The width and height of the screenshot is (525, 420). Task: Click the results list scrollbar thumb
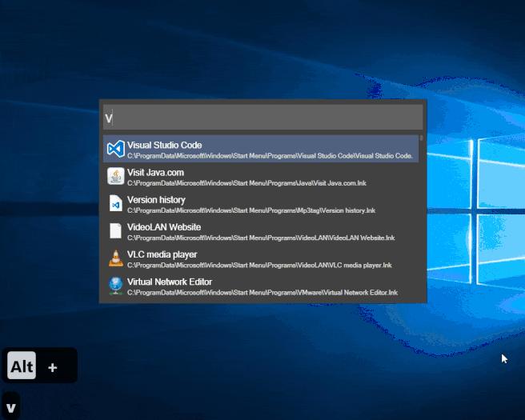point(421,138)
